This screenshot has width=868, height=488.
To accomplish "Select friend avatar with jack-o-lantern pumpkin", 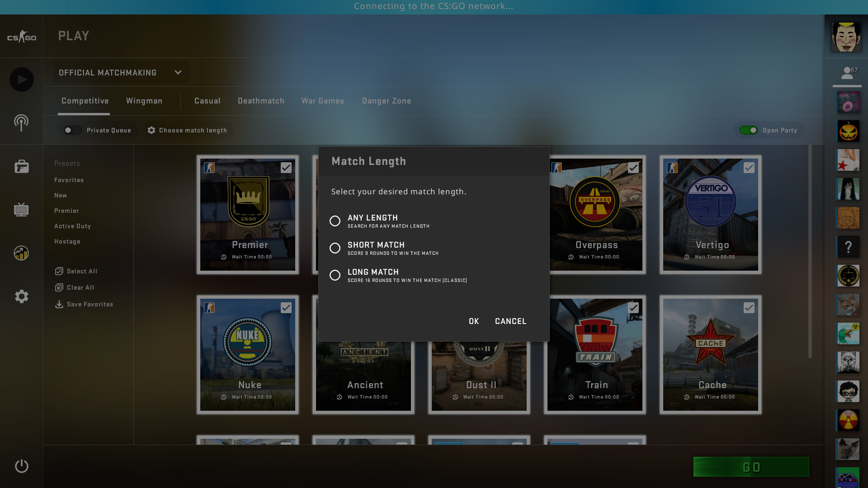I will [x=848, y=131].
